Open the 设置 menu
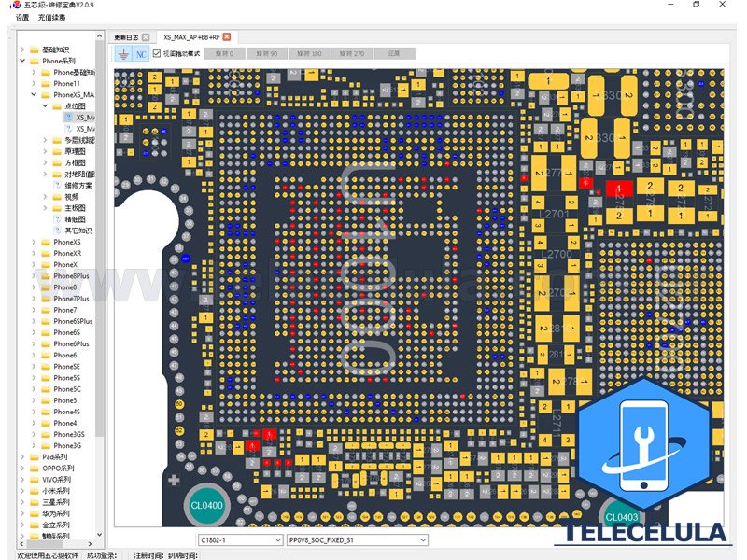The image size is (747, 560). pos(22,18)
